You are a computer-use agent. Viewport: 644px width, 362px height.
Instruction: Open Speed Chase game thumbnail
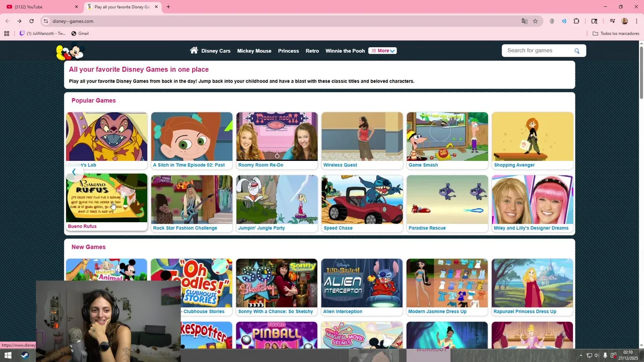[362, 200]
